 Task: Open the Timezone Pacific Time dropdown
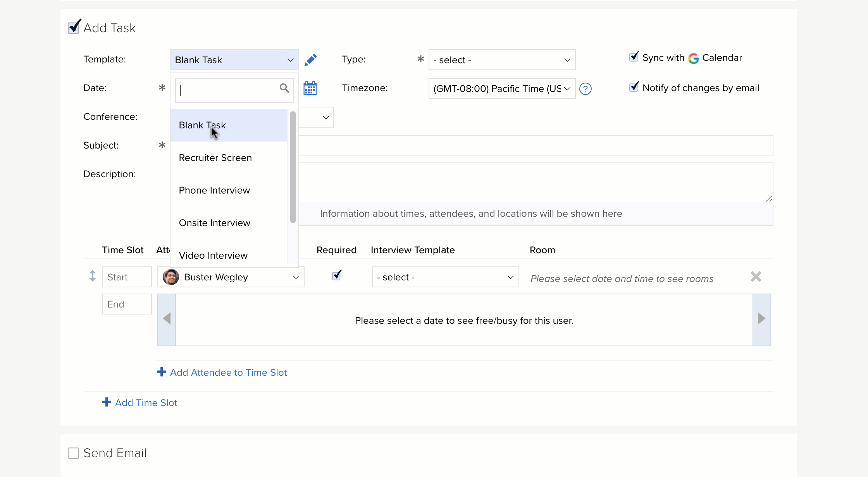point(502,88)
